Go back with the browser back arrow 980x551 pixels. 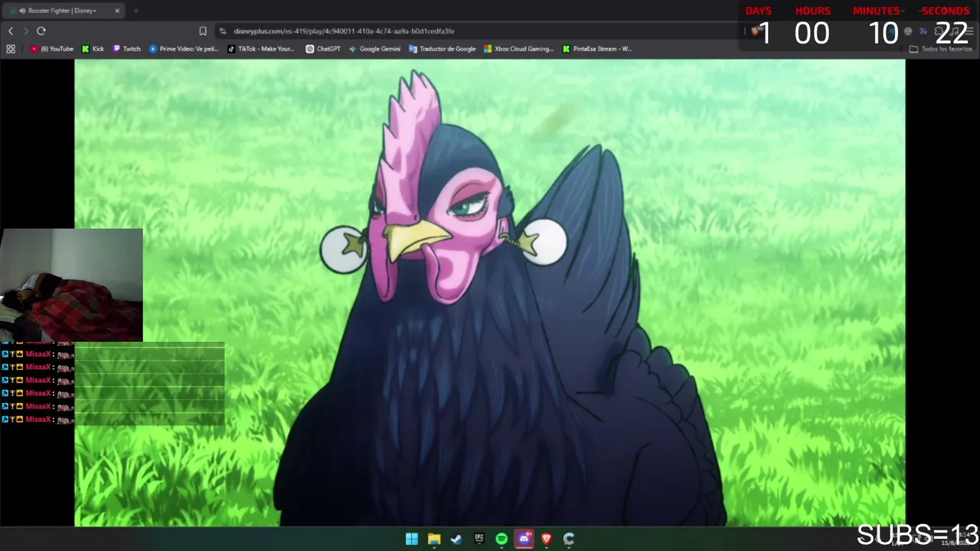(11, 31)
